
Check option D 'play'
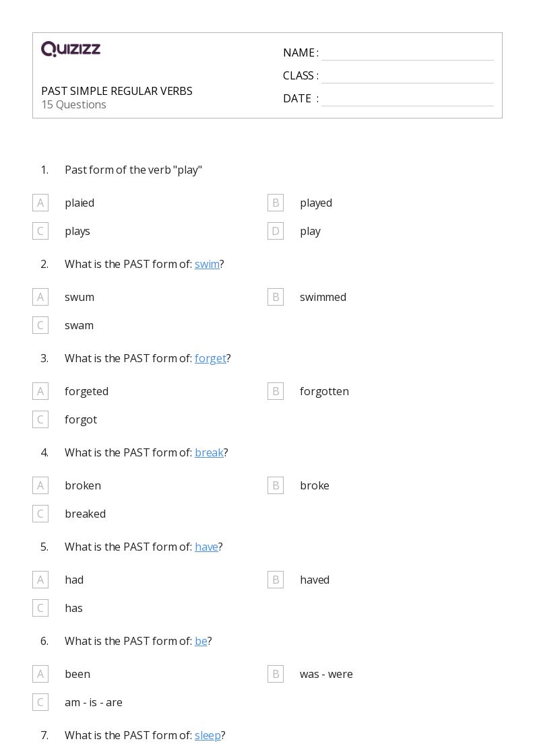(276, 231)
